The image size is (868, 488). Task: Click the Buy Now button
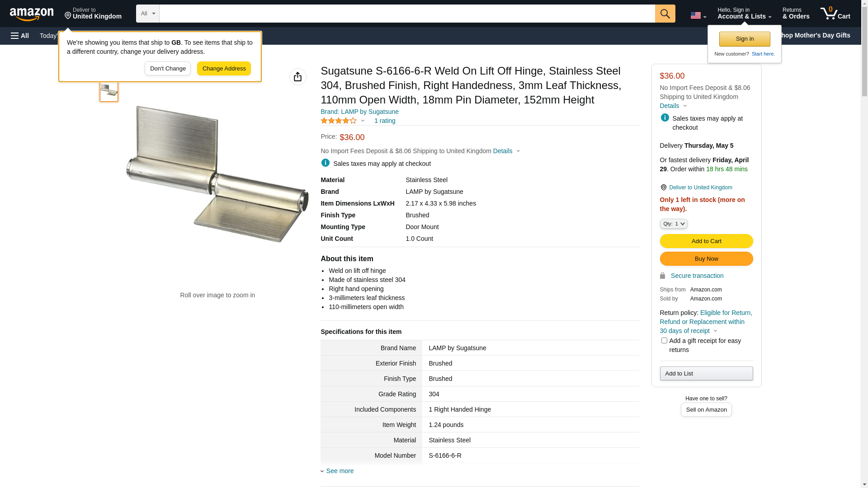(x=706, y=259)
